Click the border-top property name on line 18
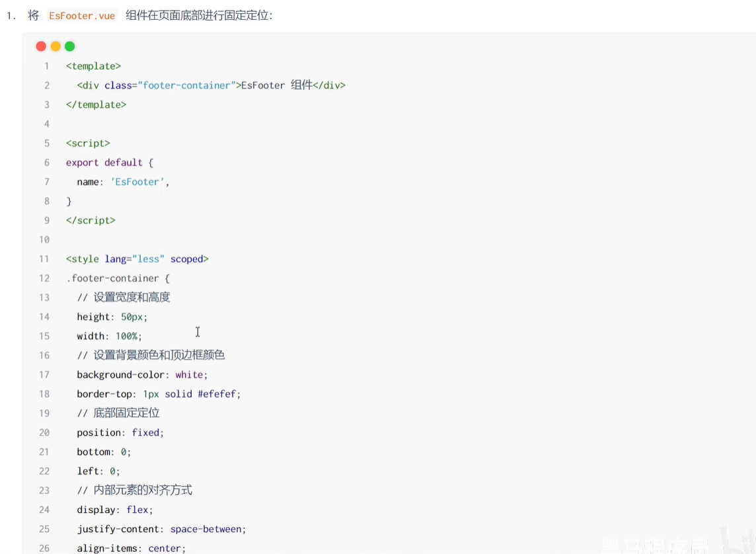This screenshot has width=756, height=554. click(104, 394)
